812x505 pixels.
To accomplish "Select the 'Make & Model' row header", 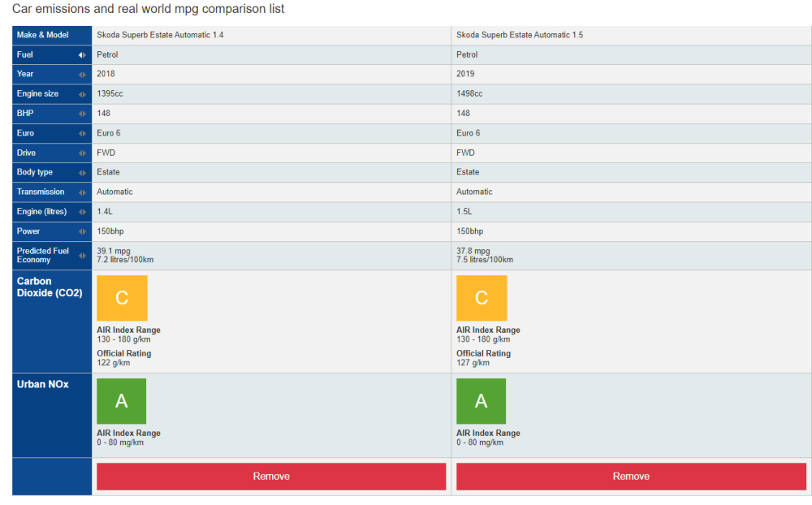I will point(52,35).
